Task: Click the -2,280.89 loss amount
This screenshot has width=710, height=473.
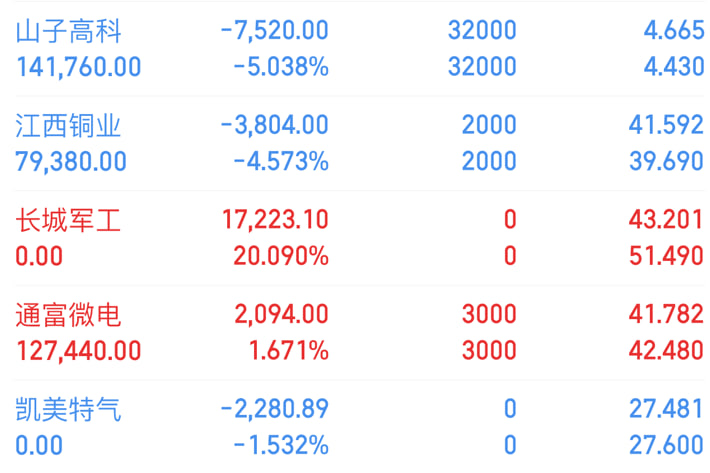Action: point(274,409)
